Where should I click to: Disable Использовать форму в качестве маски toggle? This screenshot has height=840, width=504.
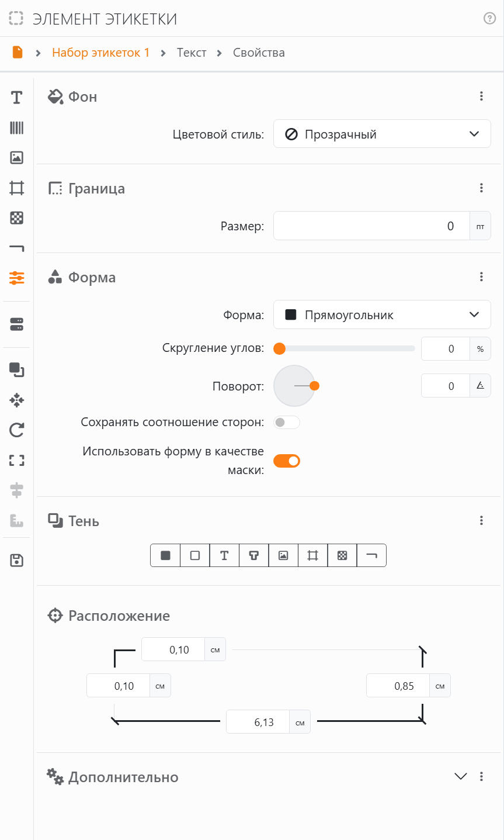pos(287,461)
